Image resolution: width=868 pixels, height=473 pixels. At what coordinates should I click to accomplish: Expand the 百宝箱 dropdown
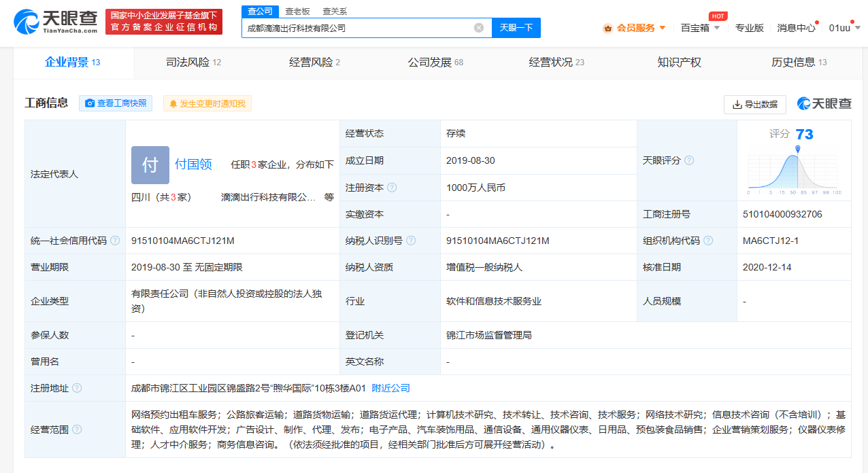[717, 28]
